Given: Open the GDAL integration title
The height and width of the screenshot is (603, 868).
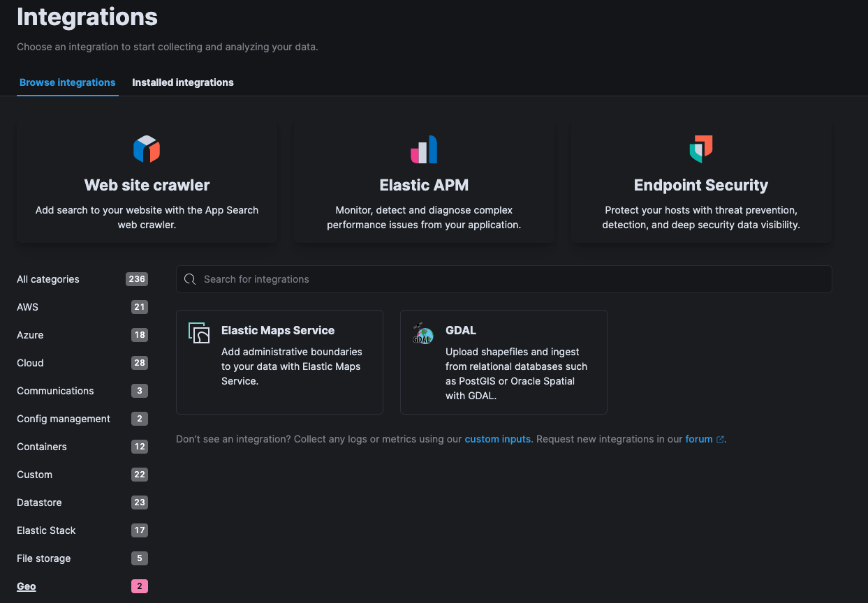Looking at the screenshot, I should coord(461,330).
